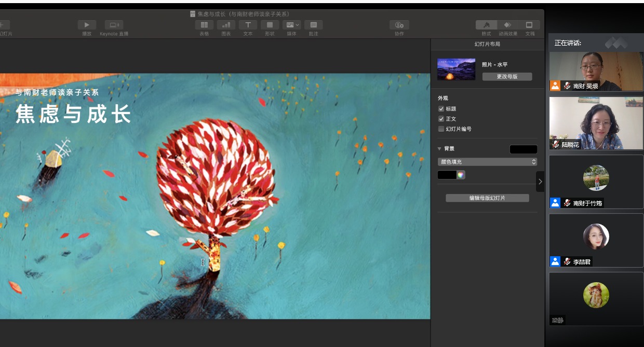The width and height of the screenshot is (644, 347).
Task: Uncheck the 标题 (Title) checkbox
Action: [441, 109]
